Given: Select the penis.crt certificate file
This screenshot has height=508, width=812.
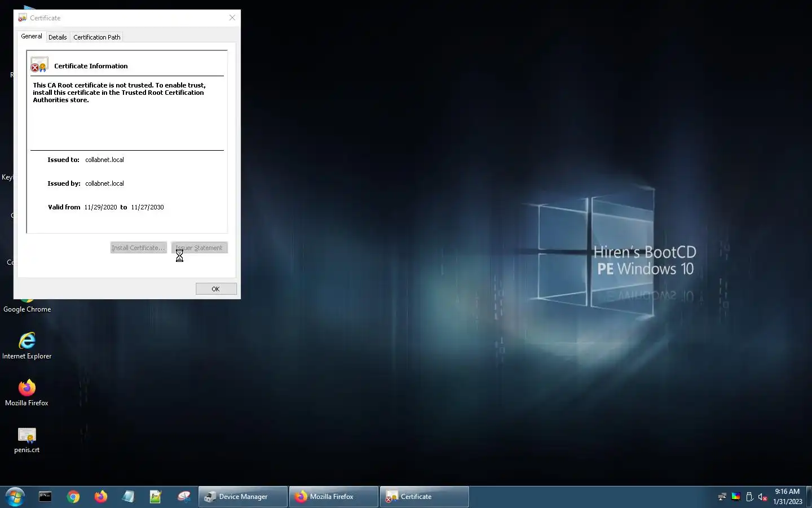Looking at the screenshot, I should [27, 440].
